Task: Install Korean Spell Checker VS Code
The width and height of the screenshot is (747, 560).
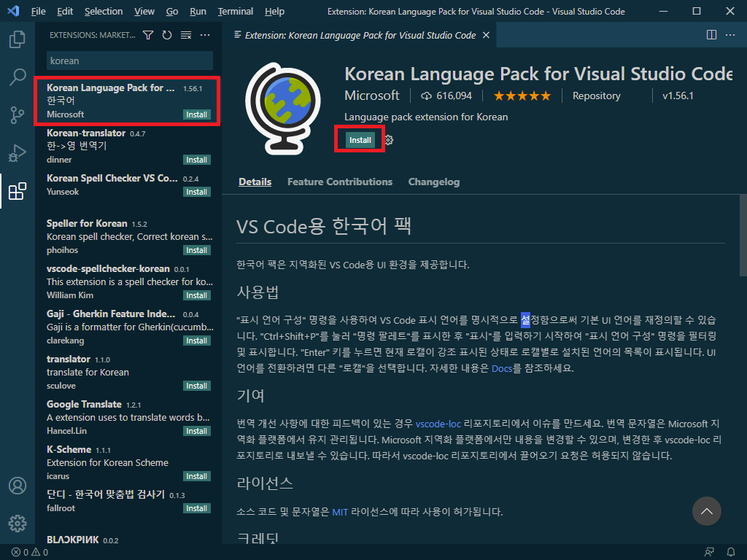Action: (x=197, y=192)
